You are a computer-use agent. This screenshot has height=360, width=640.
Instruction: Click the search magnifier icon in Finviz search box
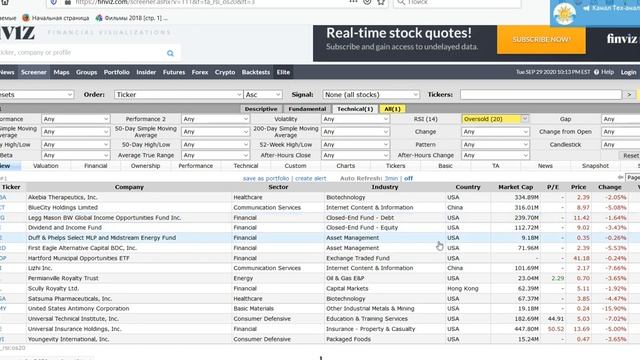click(x=170, y=53)
